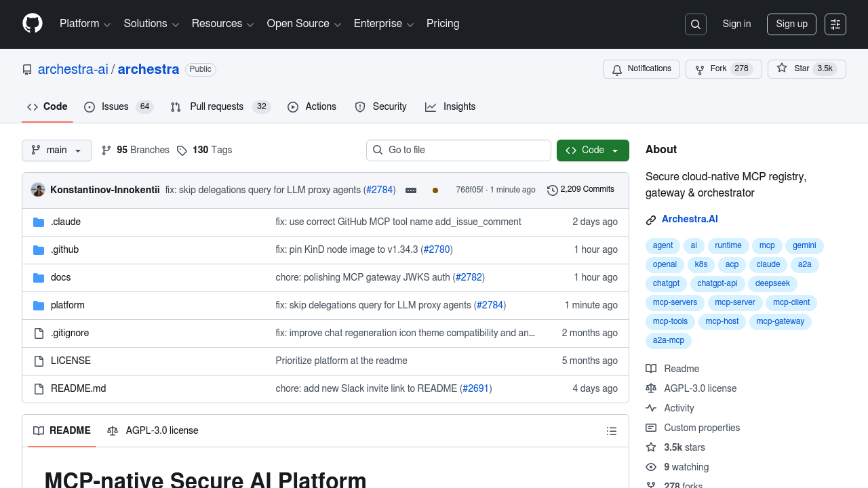Open the green Code dropdown
The height and width of the screenshot is (488, 868).
[x=593, y=150]
